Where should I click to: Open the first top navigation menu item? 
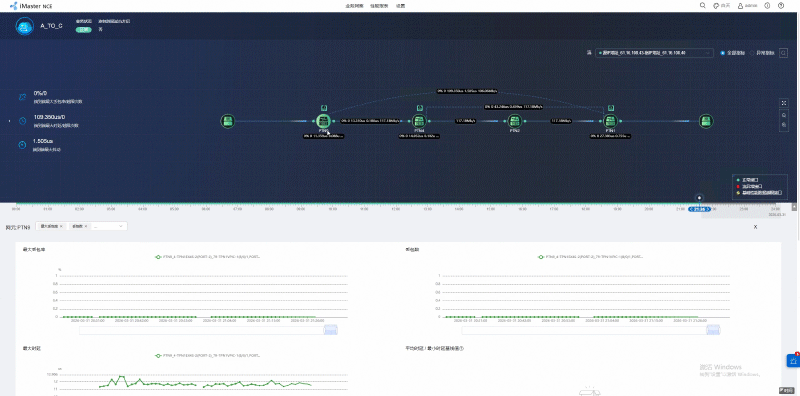(355, 6)
